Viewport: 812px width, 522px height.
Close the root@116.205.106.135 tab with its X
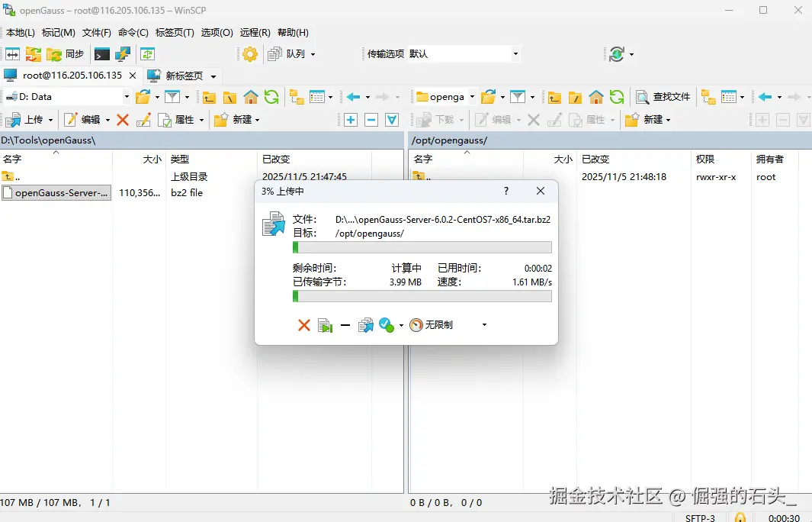133,76
